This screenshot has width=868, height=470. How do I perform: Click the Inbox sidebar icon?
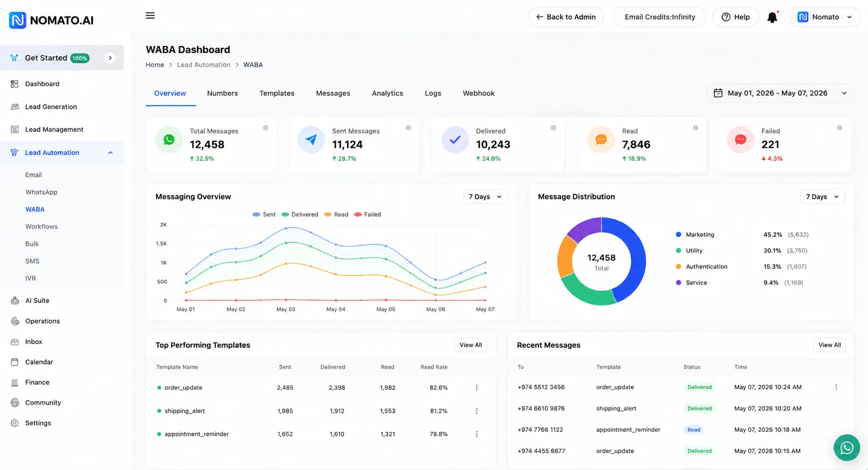coord(15,342)
